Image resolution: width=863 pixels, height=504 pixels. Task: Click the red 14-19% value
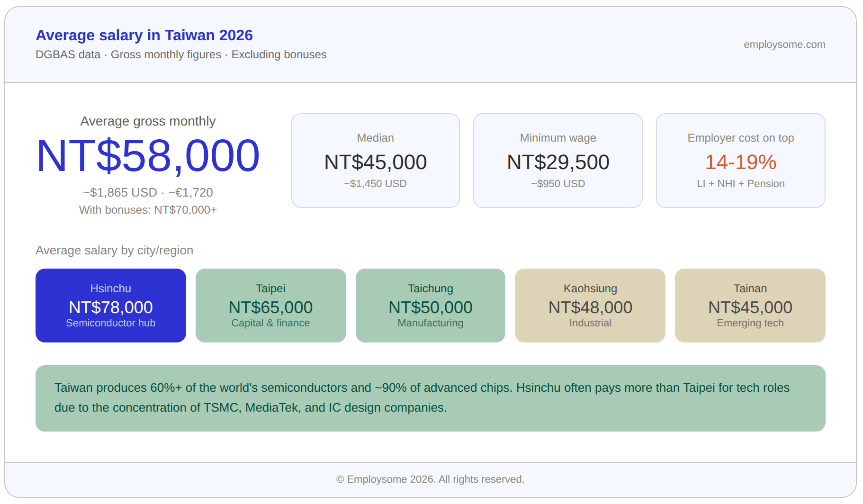(740, 162)
